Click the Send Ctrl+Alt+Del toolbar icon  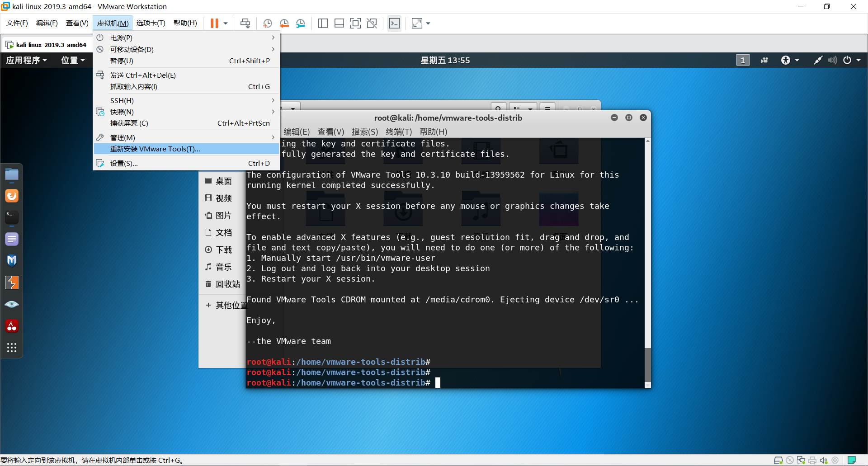[245, 23]
